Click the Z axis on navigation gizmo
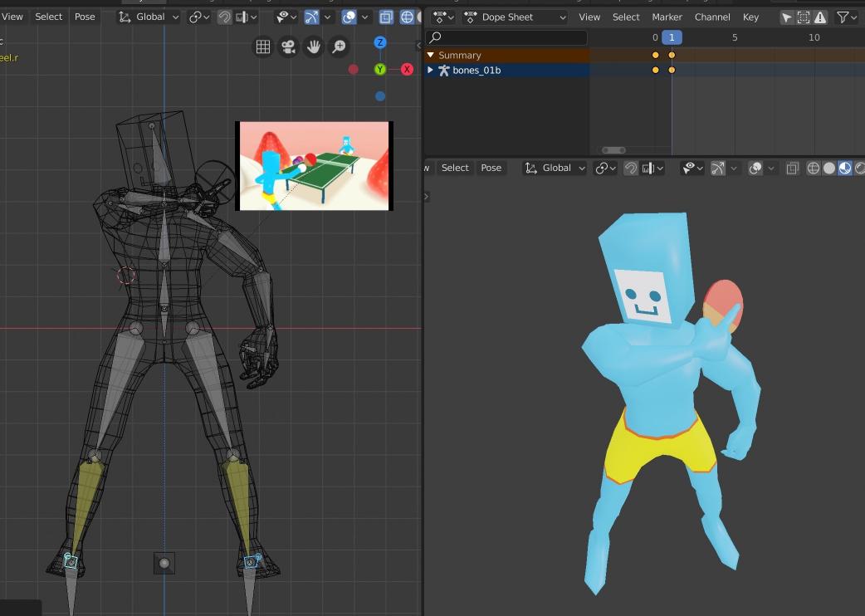This screenshot has height=616, width=865. (380, 42)
